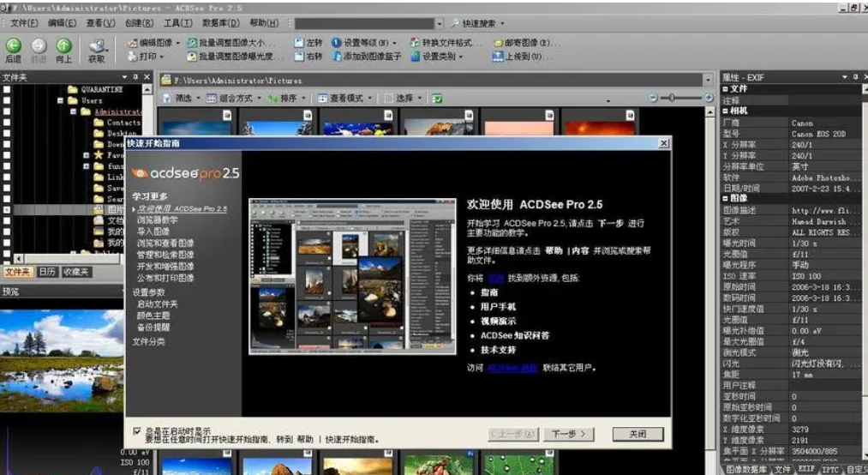Expand the starred Favo... folder node
868x475 pixels.
[87, 155]
